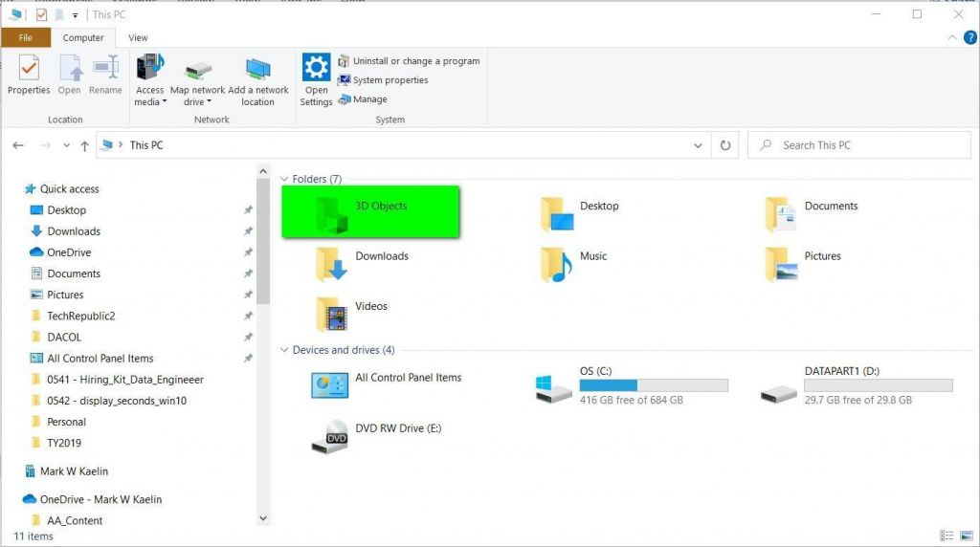Select the Desktop folder in Folders
Screen dimensions: 980x547
pyautogui.click(x=579, y=213)
